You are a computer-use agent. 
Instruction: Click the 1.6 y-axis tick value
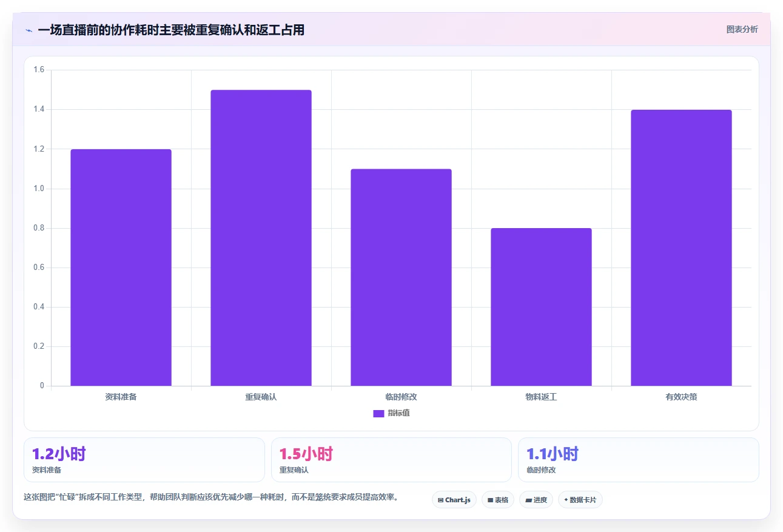click(x=39, y=70)
